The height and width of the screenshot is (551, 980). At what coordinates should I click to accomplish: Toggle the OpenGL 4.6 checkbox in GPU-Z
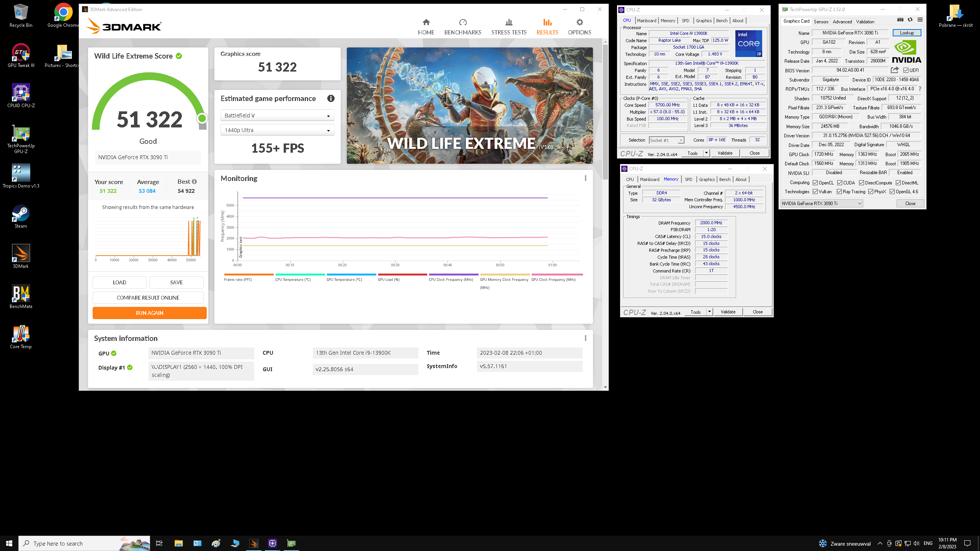(x=892, y=192)
